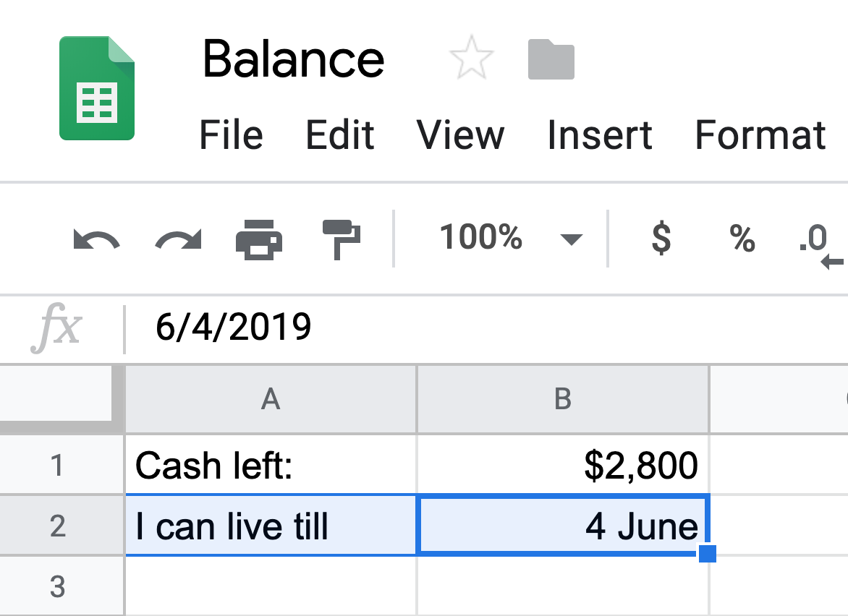Apply currency format with dollar icon
This screenshot has height=616, width=848.
point(661,239)
